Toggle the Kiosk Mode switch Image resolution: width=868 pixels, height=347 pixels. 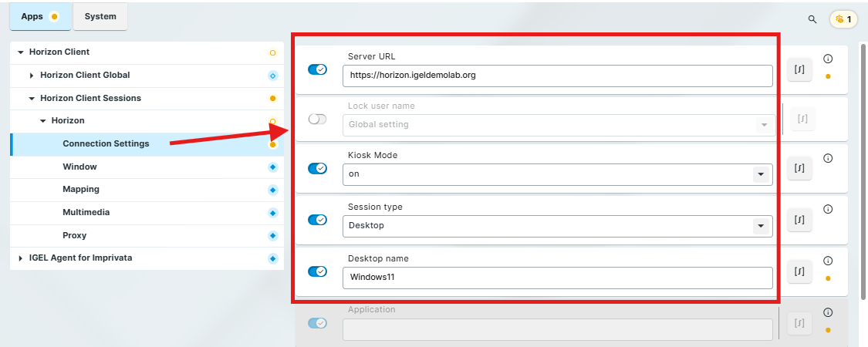click(317, 168)
